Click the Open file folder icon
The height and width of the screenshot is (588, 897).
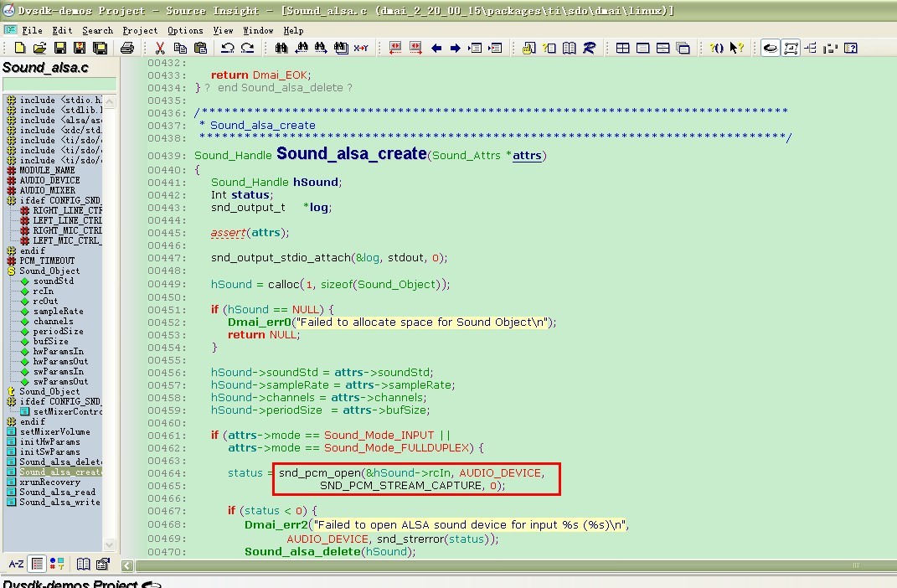coord(39,48)
